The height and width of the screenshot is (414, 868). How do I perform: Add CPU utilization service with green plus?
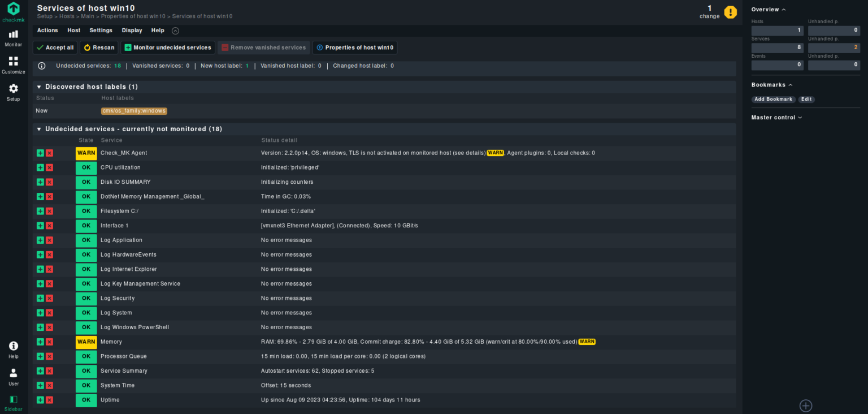pos(40,168)
